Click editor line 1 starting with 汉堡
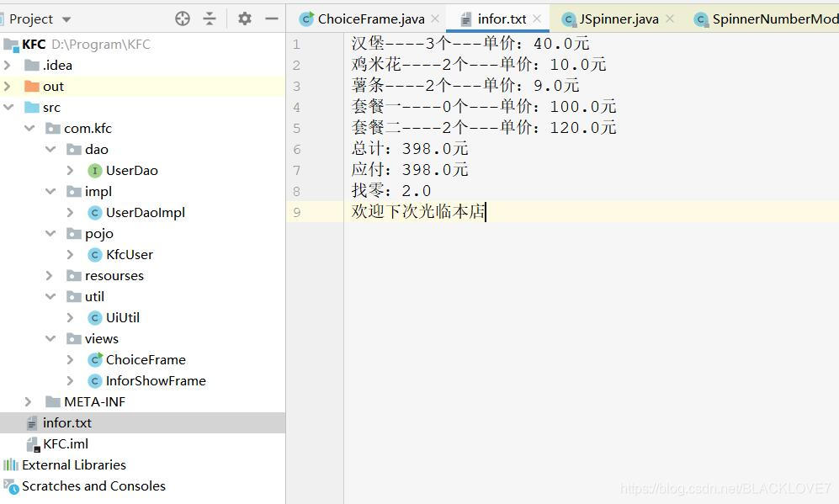The image size is (839, 504). click(470, 44)
